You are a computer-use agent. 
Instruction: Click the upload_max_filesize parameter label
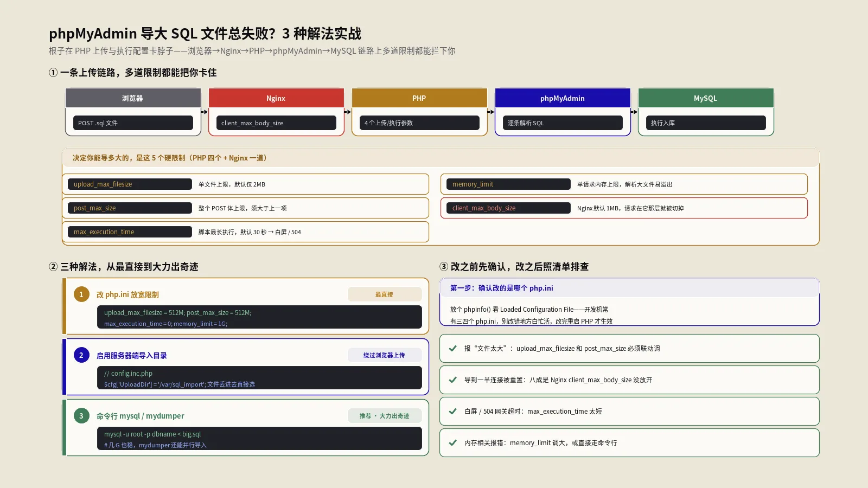pyautogui.click(x=130, y=184)
